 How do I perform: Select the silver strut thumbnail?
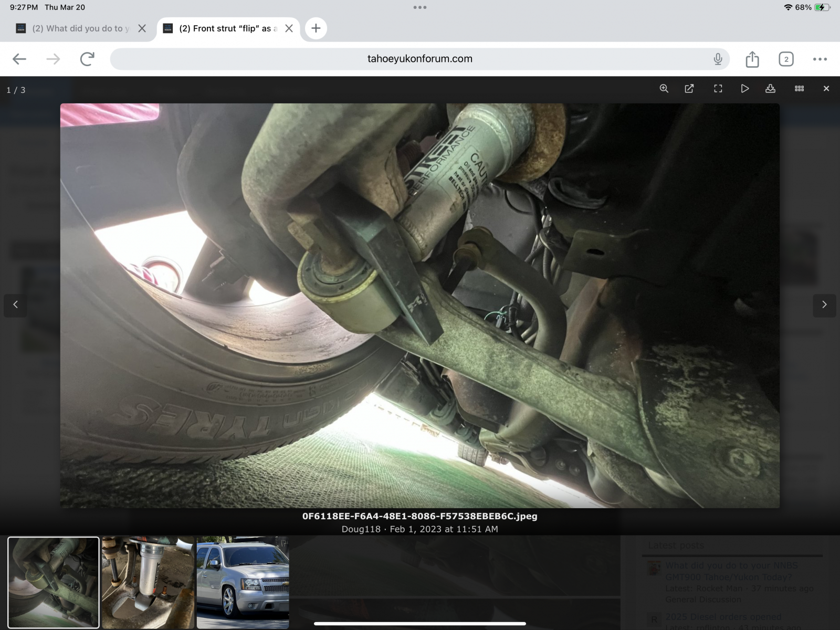coord(148,582)
